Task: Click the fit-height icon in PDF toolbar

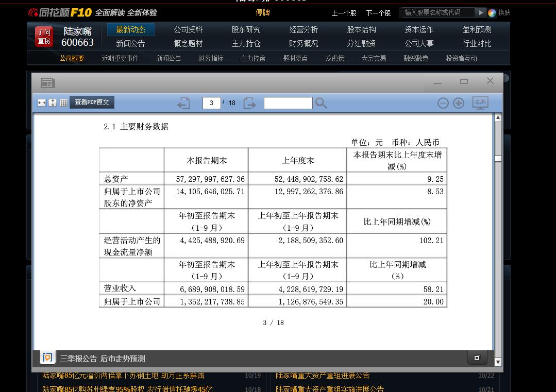Action: click(53, 103)
